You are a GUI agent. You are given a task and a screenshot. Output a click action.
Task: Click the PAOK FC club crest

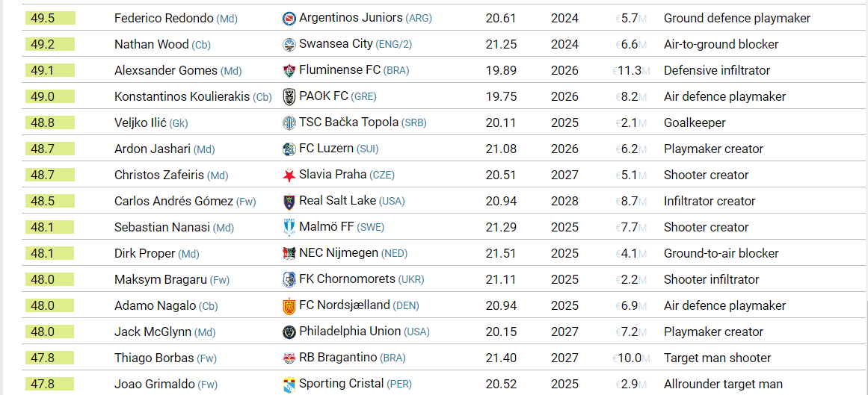tap(289, 97)
